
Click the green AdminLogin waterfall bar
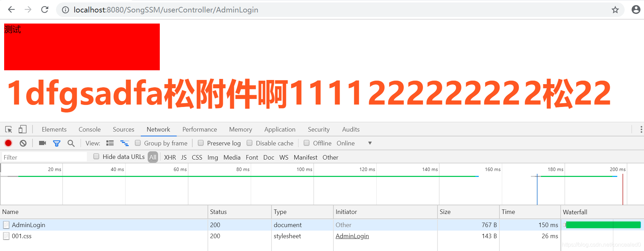point(603,225)
